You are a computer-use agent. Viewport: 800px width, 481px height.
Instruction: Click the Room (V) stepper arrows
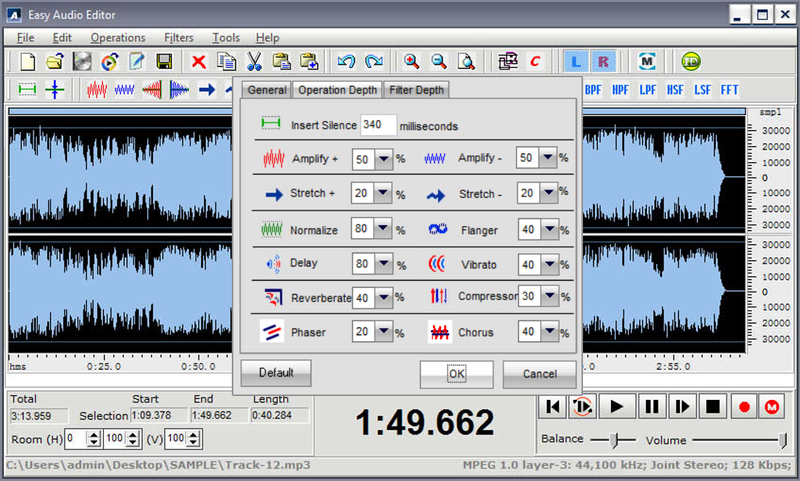pos(193,438)
